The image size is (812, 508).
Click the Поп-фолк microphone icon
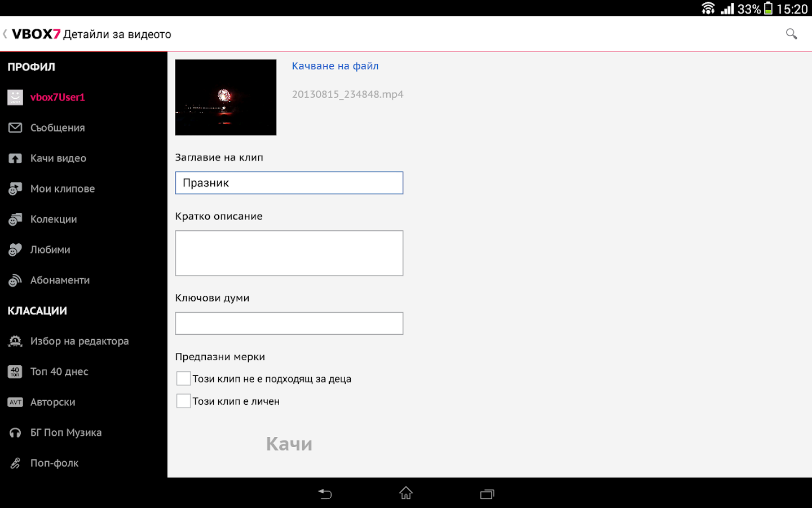(15, 463)
